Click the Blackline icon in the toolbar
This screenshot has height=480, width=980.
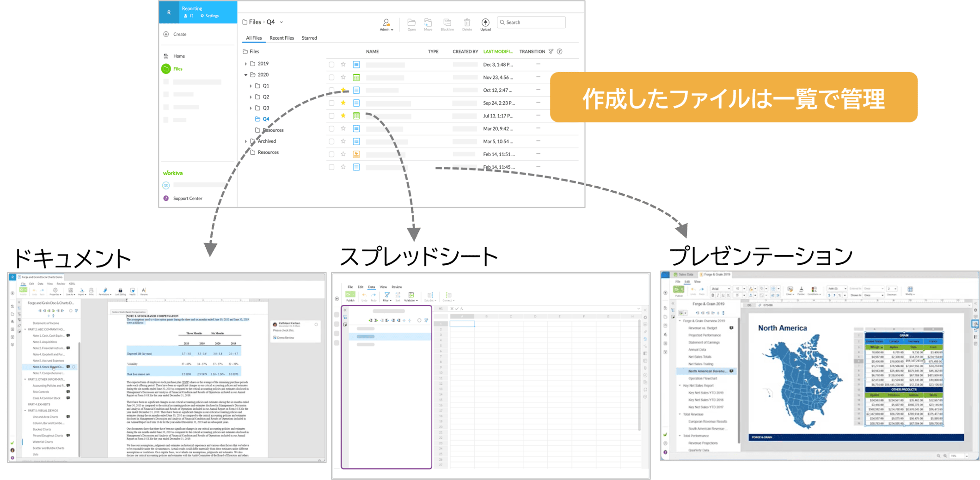(447, 23)
